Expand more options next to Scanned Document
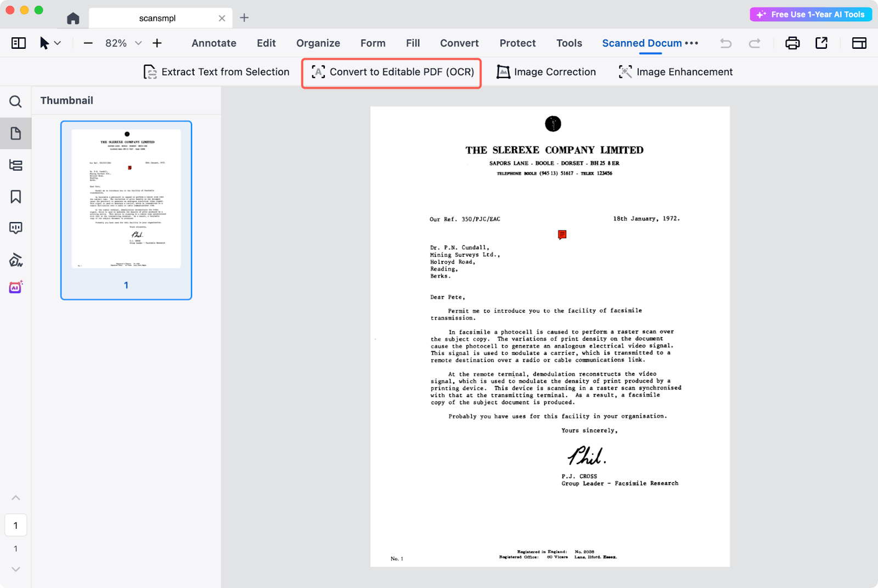 [x=691, y=43]
